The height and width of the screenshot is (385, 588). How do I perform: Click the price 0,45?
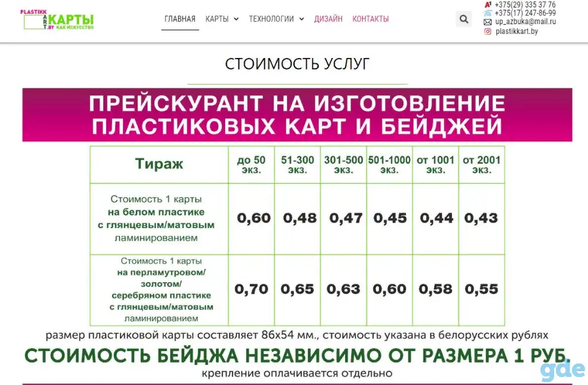tap(390, 218)
